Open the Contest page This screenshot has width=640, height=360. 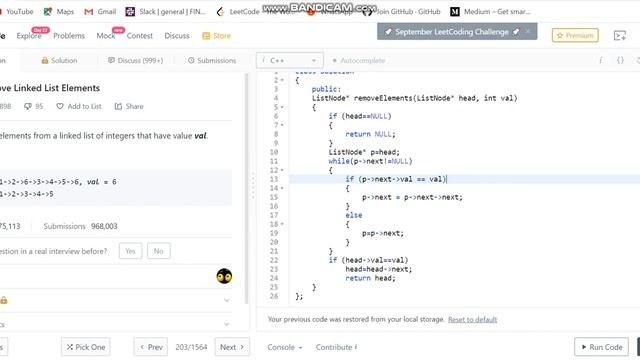tap(140, 36)
